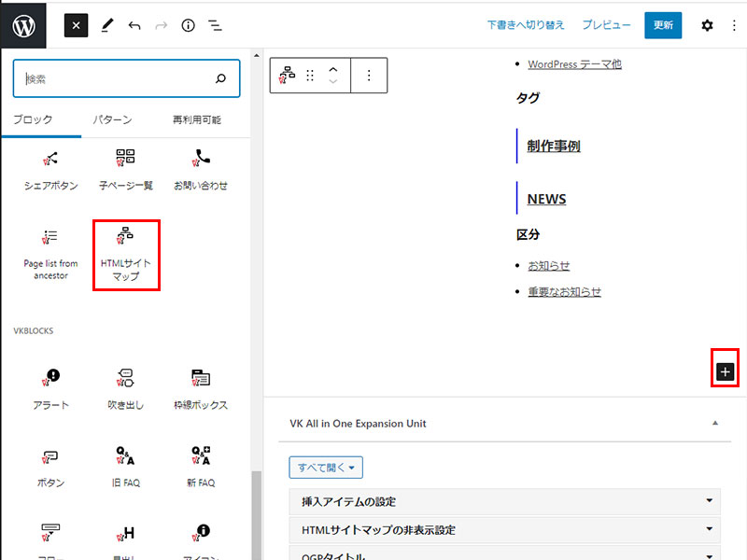Switch to the 再利用可能 tab
This screenshot has width=747, height=560.
point(196,119)
